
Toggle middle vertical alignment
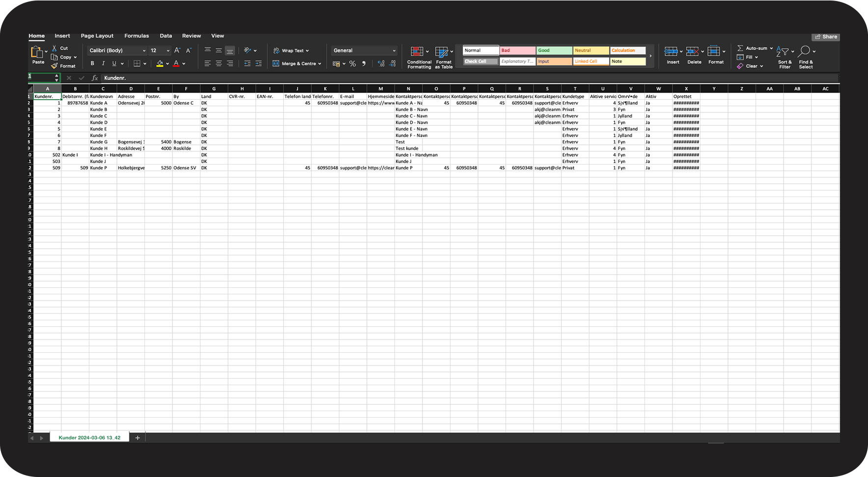point(219,50)
